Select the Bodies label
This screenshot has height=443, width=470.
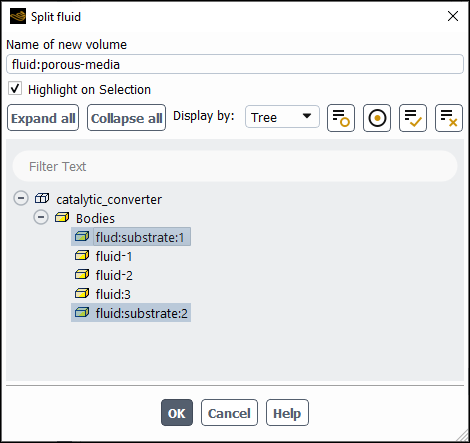(95, 218)
